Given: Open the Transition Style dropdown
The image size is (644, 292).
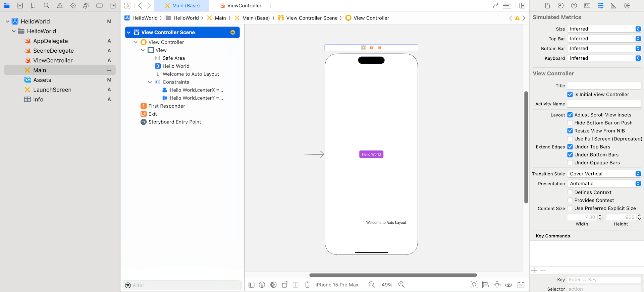Looking at the screenshot, I should click(604, 174).
